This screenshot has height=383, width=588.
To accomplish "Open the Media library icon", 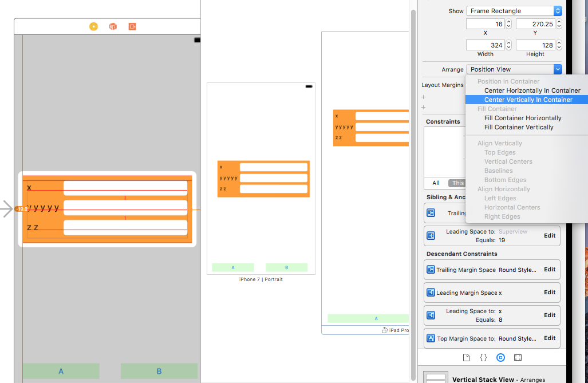I will 518,357.
